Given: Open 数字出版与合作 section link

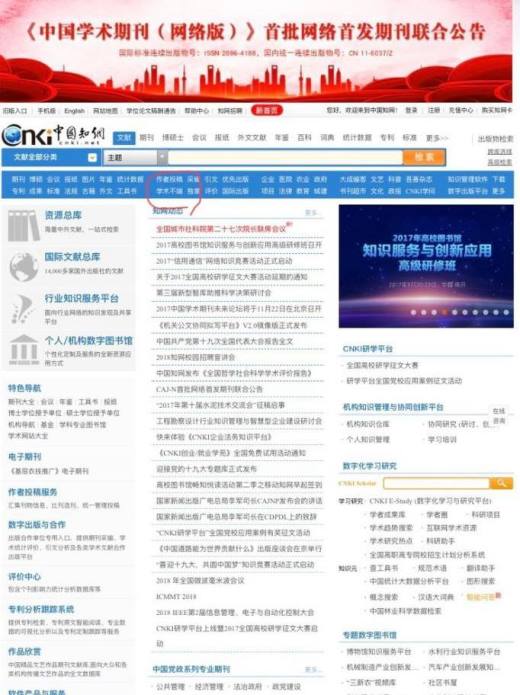Looking at the screenshot, I should point(37,525).
